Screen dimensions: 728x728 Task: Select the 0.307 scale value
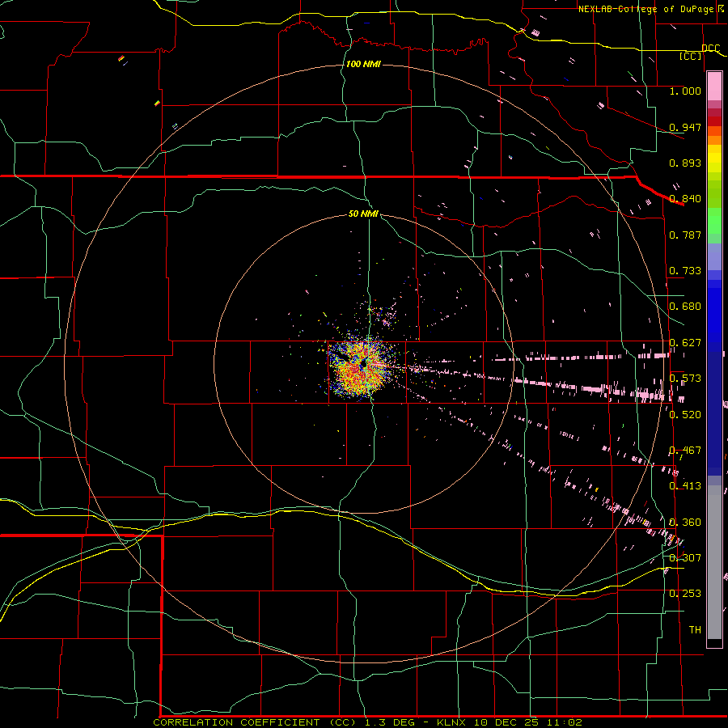click(x=685, y=558)
